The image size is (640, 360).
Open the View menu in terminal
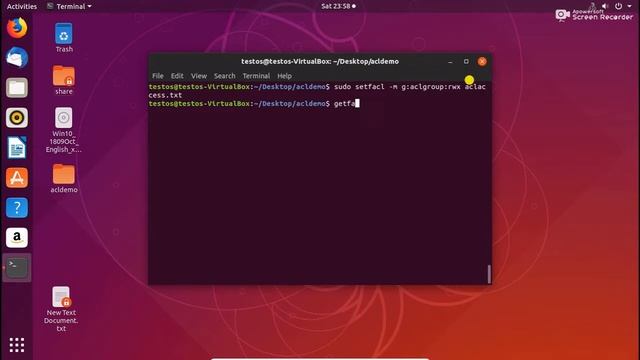pyautogui.click(x=198, y=76)
